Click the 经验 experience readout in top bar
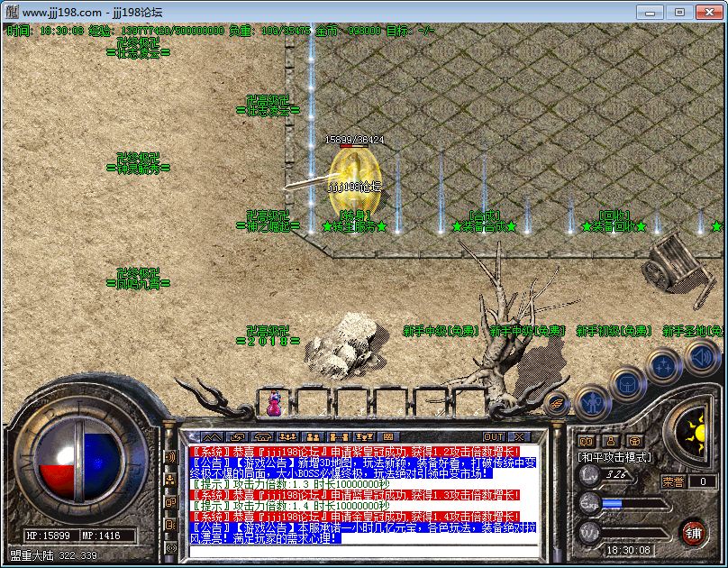 156,31
